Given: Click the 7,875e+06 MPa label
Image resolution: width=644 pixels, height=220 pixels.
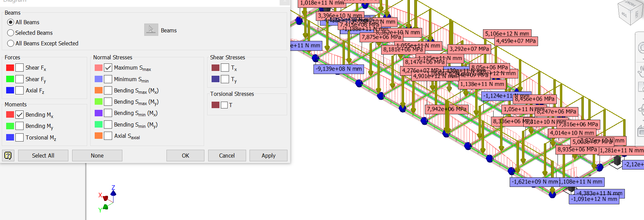Looking at the screenshot, I should [381, 37].
